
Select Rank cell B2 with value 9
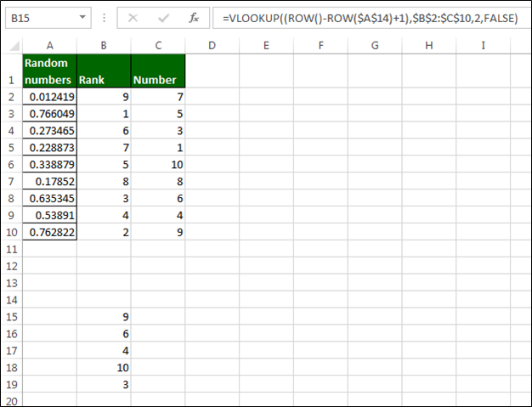coord(104,97)
